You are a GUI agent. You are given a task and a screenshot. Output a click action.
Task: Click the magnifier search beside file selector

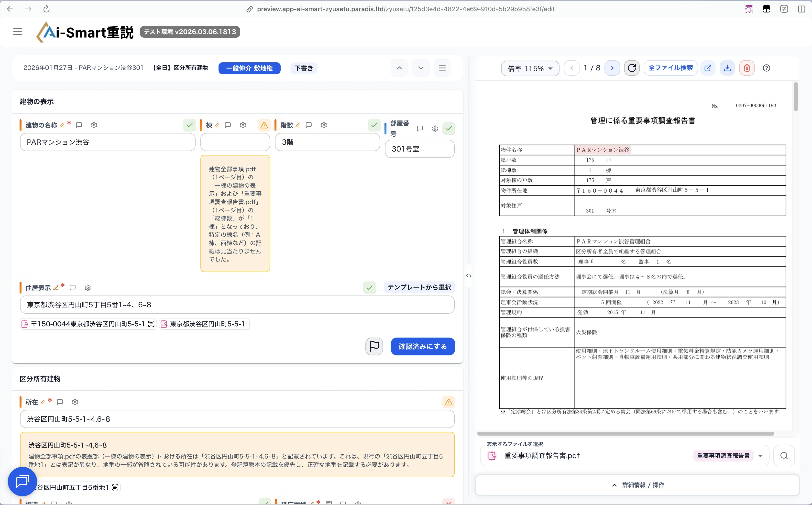(x=784, y=456)
